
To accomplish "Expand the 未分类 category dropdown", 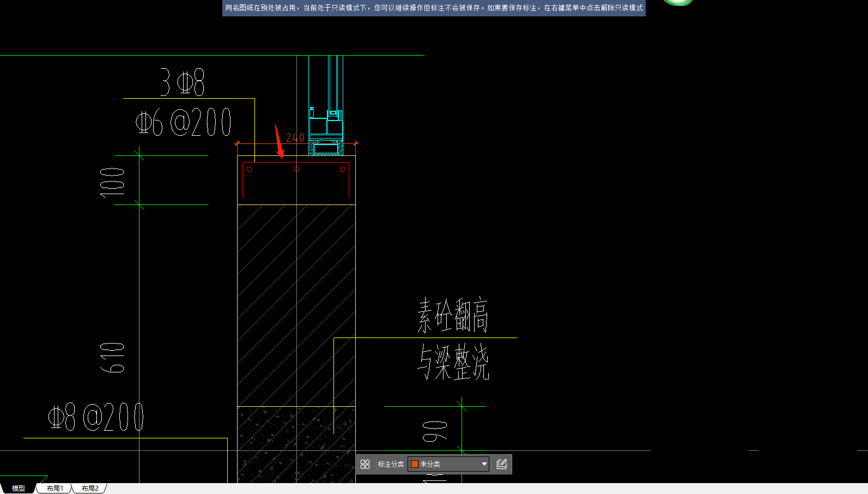I will pyautogui.click(x=484, y=464).
